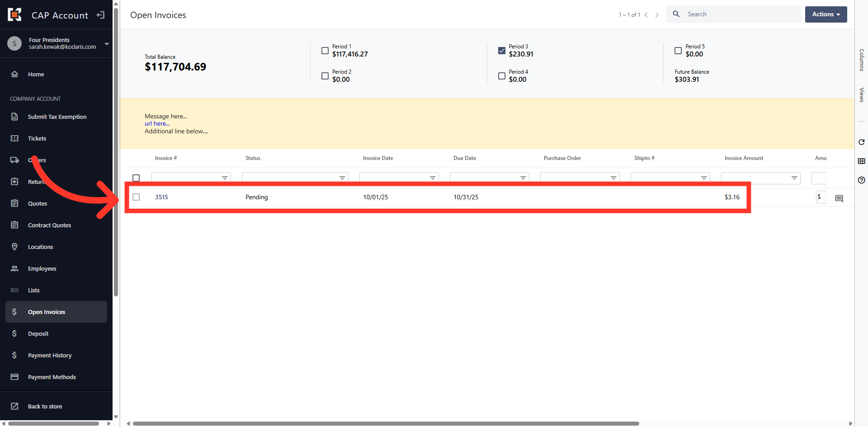Click the Deposit dollar icon
Image resolution: width=868 pixels, height=427 pixels.
(x=14, y=333)
